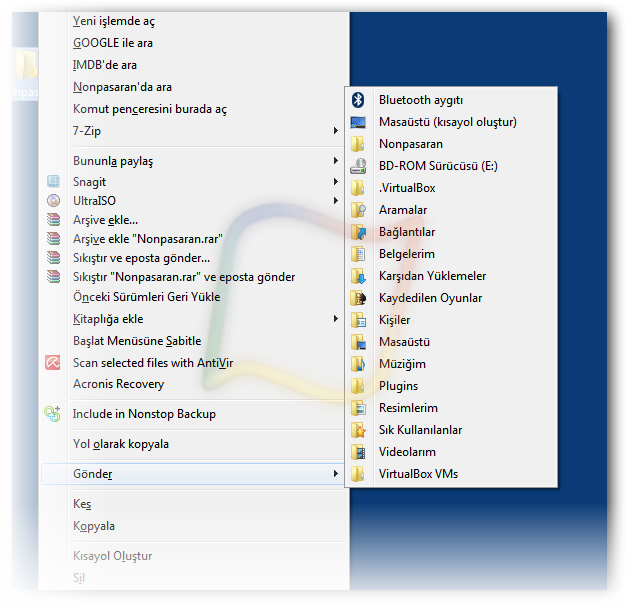This screenshot has height=610, width=627.
Task: Click the VirtualBox VMs folder icon
Action: (358, 474)
